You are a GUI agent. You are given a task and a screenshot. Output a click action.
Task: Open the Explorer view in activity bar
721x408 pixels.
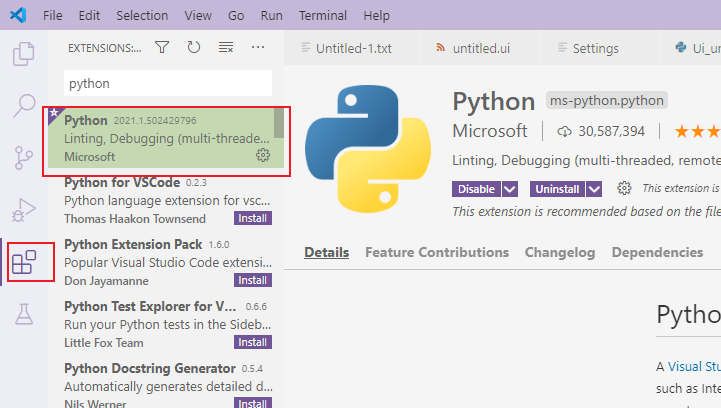tap(23, 52)
